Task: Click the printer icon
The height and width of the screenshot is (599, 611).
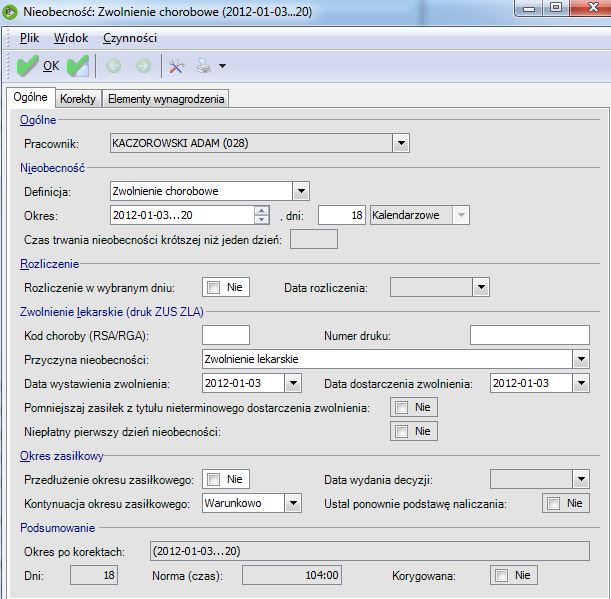Action: click(x=204, y=66)
